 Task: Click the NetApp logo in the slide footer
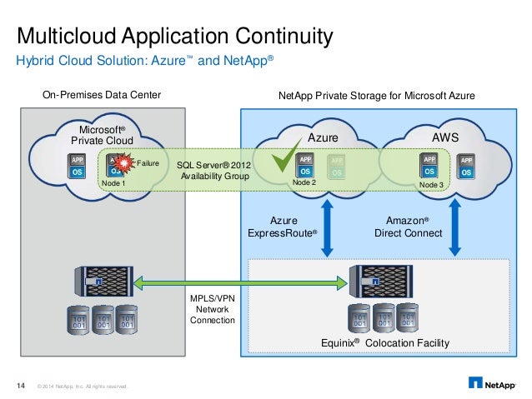[492, 383]
